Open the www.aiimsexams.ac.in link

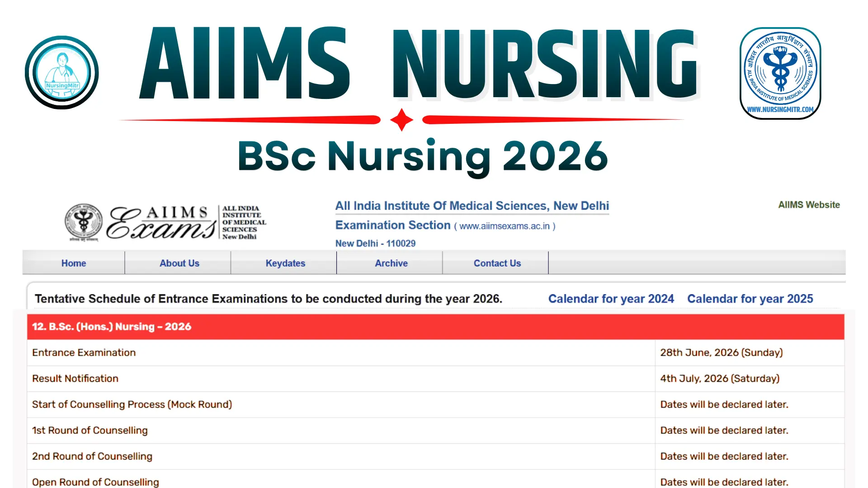click(x=505, y=226)
